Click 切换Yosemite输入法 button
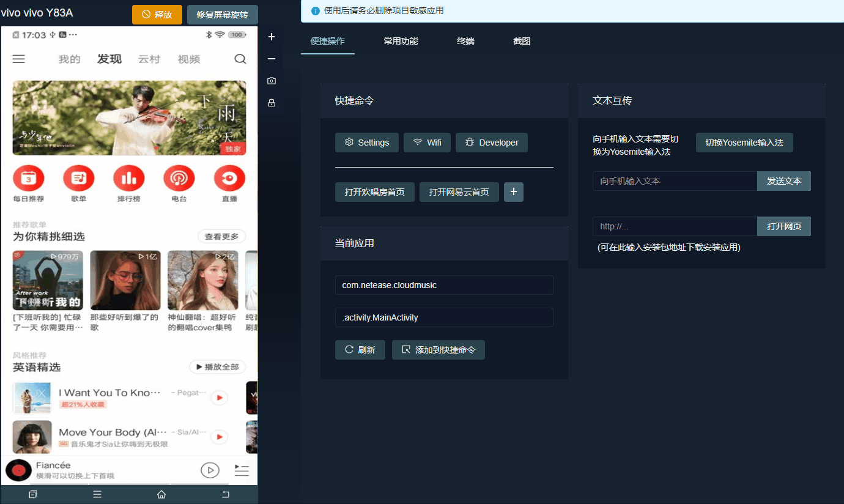This screenshot has height=504, width=844. [744, 143]
